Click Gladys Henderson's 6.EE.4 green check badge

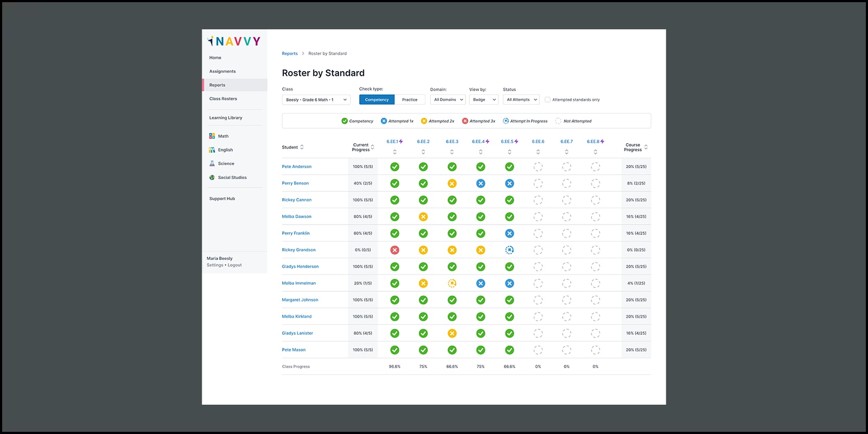pos(481,266)
